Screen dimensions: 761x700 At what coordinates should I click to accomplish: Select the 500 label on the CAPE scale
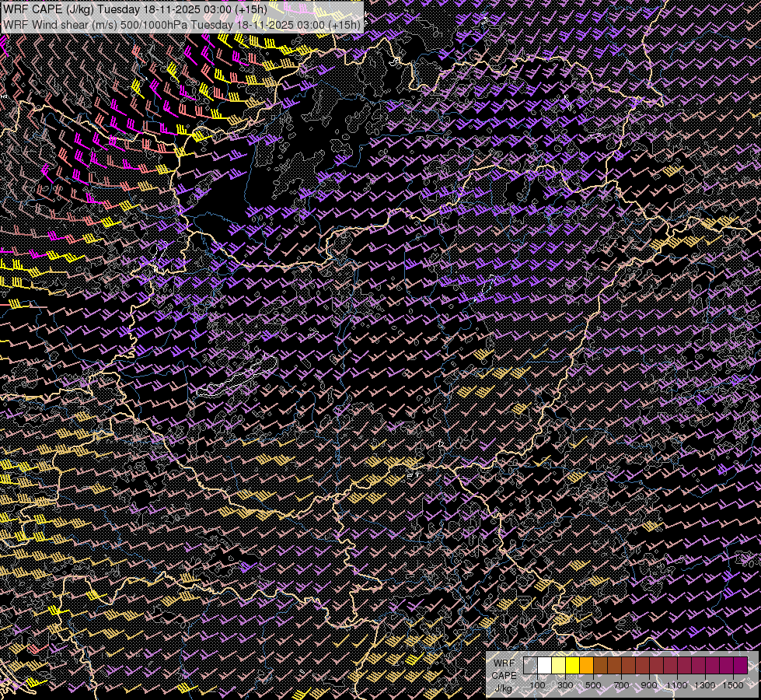pyautogui.click(x=593, y=685)
